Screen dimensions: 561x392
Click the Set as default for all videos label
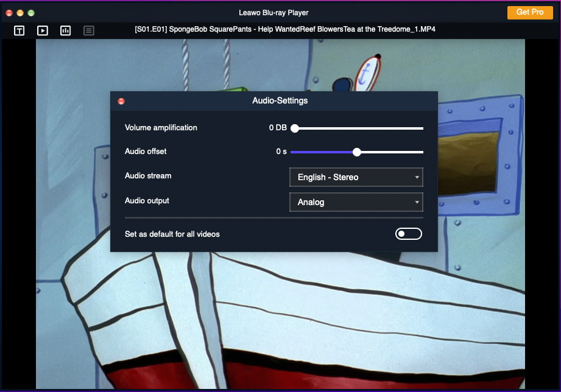click(x=172, y=234)
